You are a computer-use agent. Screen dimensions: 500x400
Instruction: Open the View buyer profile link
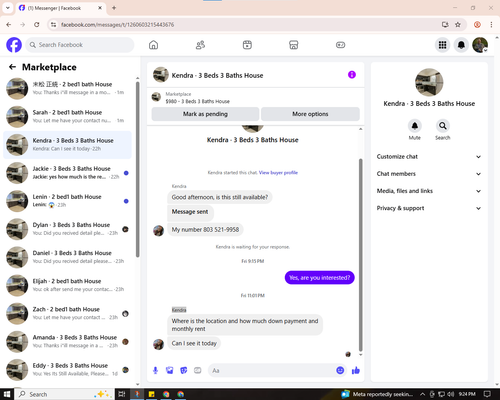click(278, 173)
